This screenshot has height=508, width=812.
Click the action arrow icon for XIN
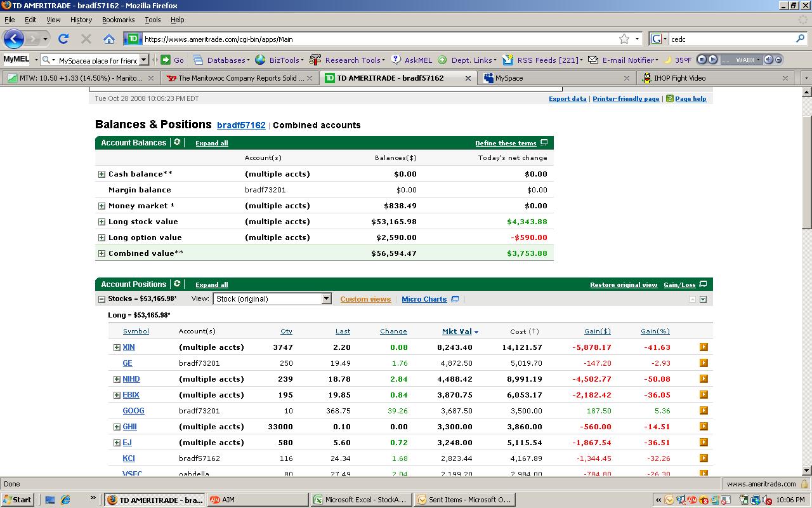tap(704, 347)
